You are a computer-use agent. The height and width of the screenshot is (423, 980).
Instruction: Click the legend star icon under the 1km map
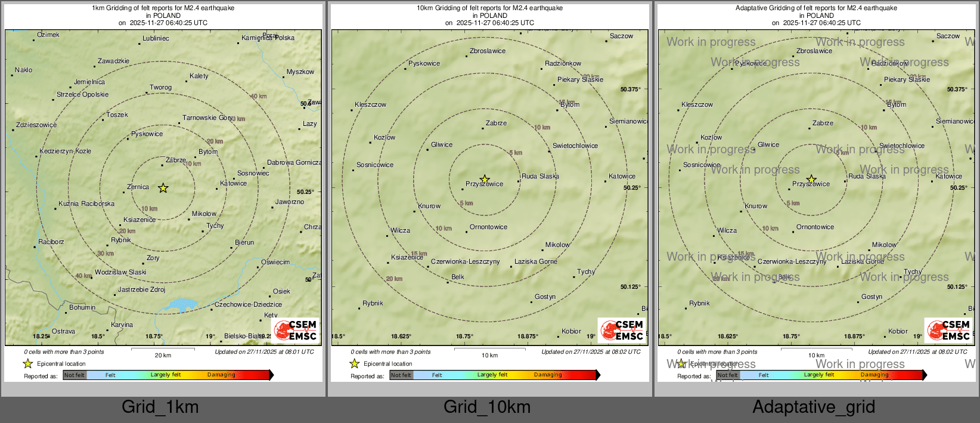(28, 363)
